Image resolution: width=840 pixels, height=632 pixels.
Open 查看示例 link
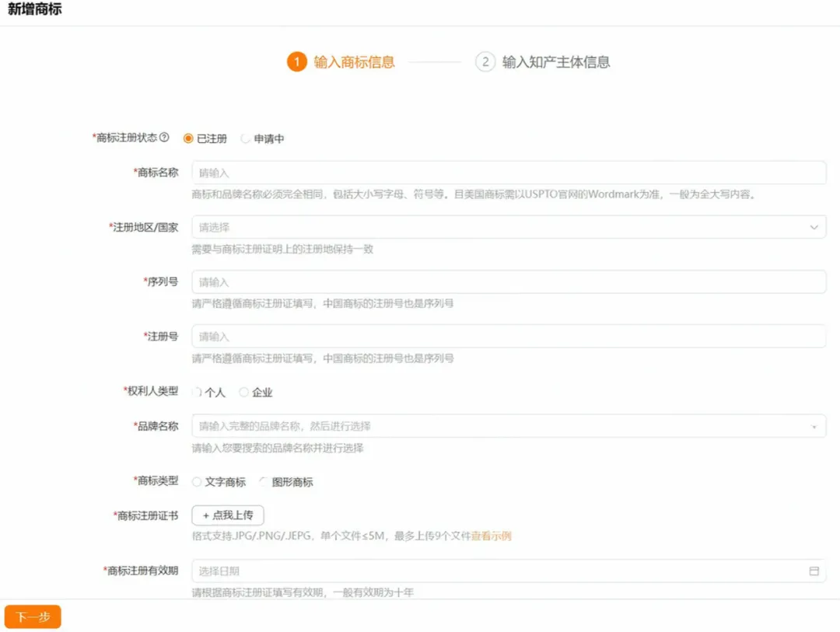[x=492, y=536]
